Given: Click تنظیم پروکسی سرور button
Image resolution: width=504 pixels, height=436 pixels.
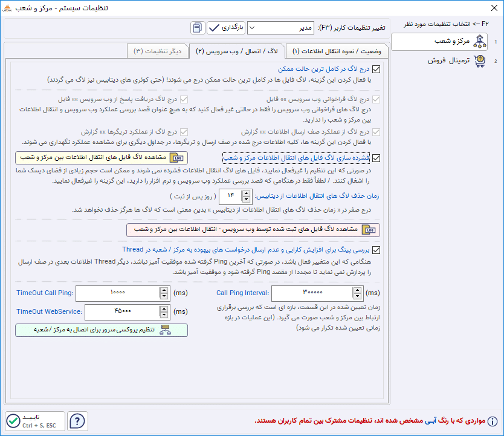Looking at the screenshot, I should [x=102, y=330].
